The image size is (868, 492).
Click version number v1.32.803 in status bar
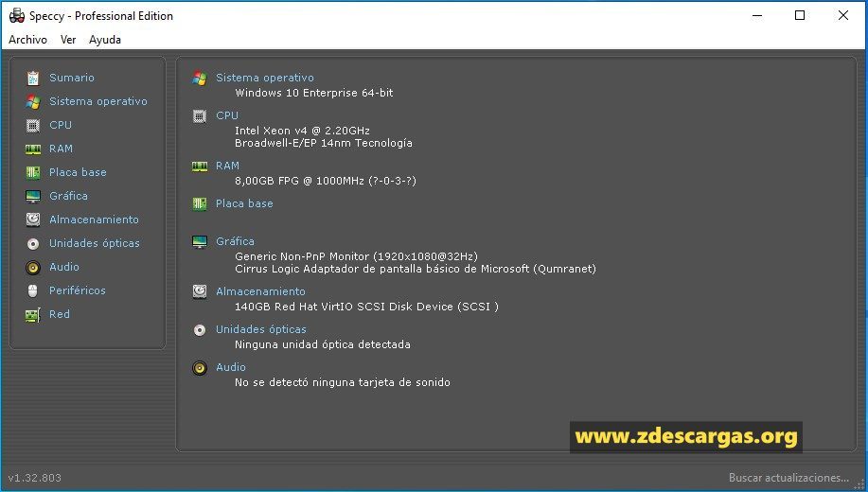coord(35,478)
